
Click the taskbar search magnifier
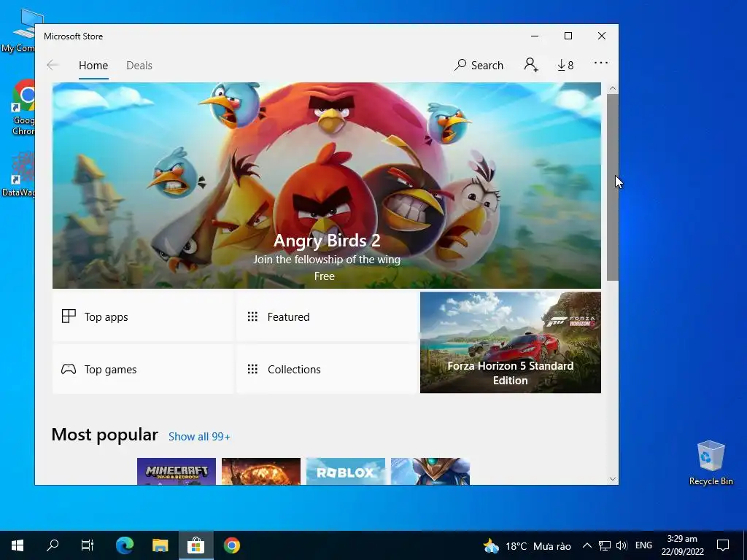click(x=53, y=545)
